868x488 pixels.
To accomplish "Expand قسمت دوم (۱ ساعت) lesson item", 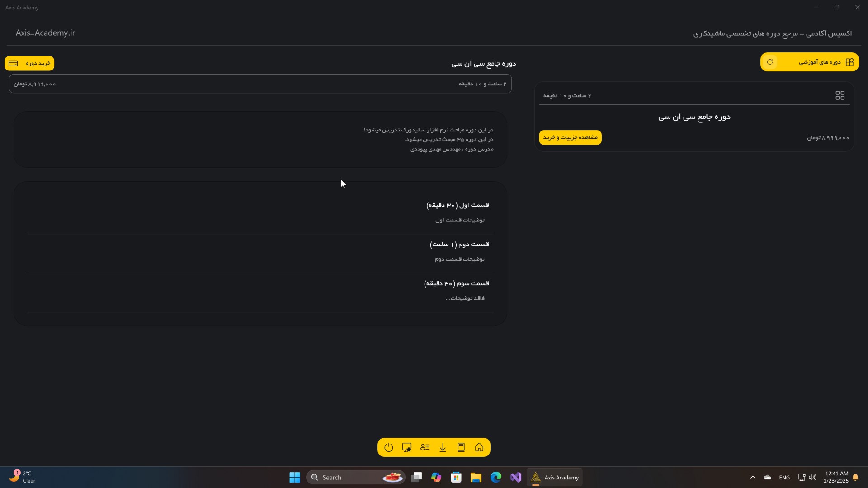I will tap(459, 244).
